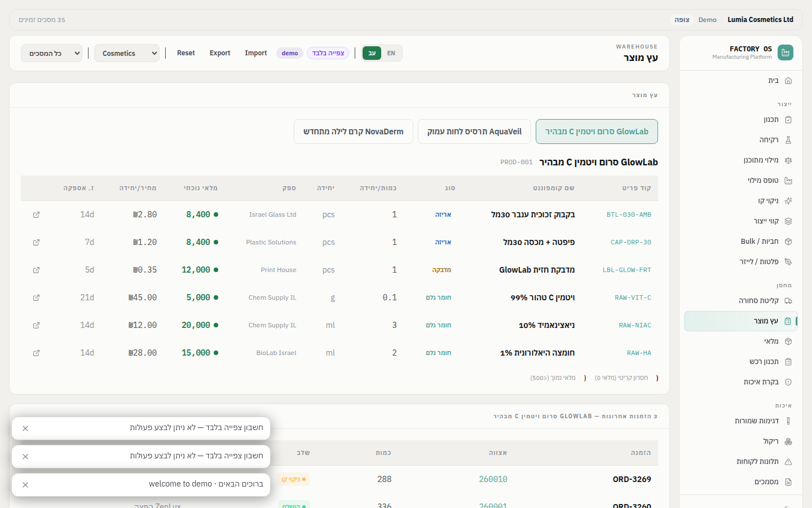Click the מלאי נוכחי column header
Screen dimensions: 812x508
click(201, 188)
